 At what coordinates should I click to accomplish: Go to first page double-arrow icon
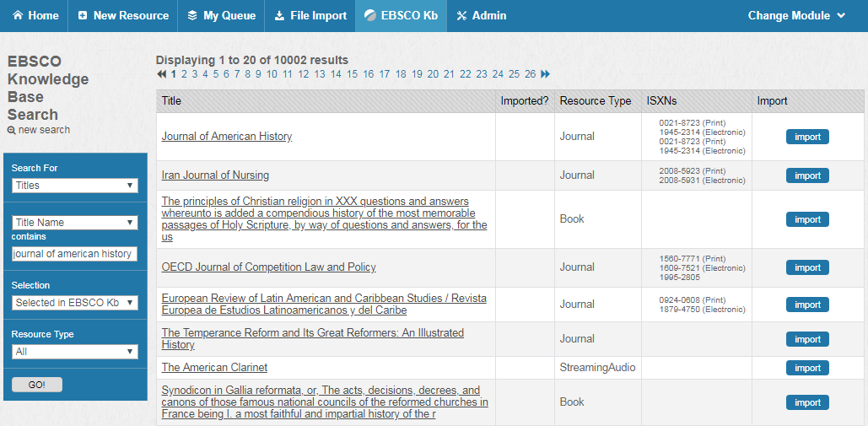162,74
